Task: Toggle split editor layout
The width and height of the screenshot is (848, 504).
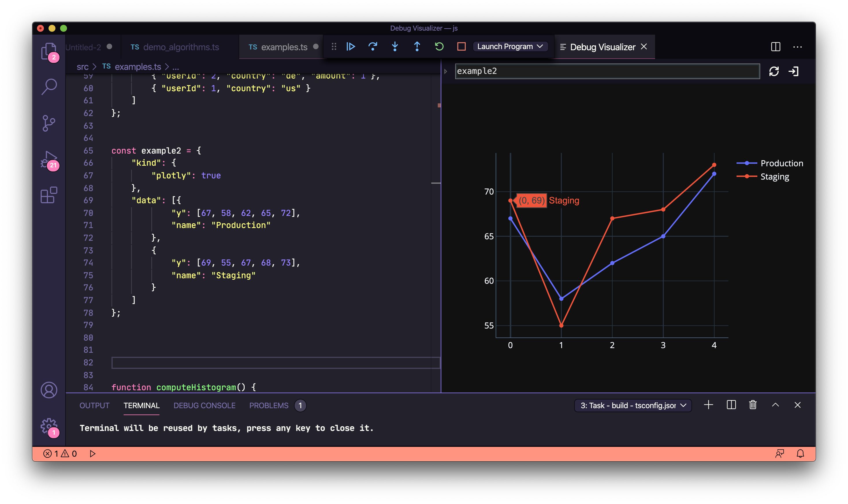Action: (776, 47)
